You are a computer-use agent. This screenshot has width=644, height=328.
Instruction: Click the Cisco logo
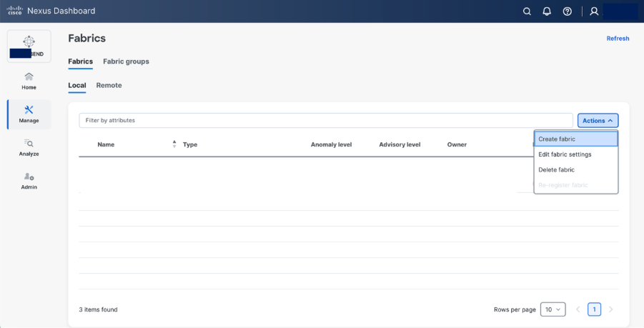(15, 10)
